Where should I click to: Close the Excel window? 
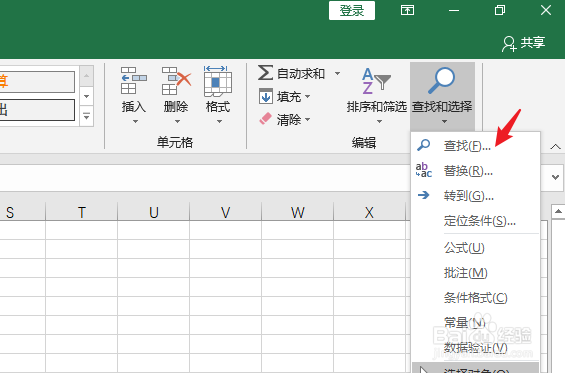(546, 10)
